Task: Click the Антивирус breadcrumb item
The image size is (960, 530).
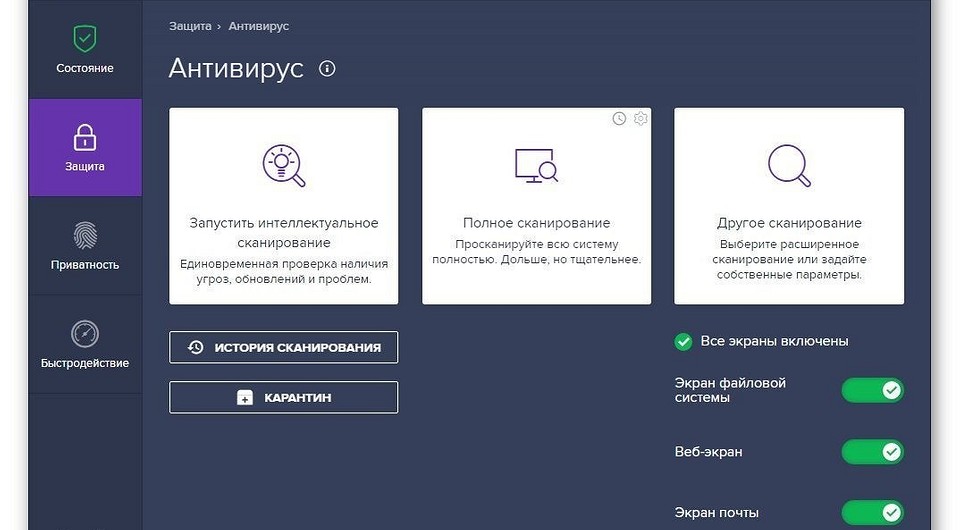Action: click(258, 26)
